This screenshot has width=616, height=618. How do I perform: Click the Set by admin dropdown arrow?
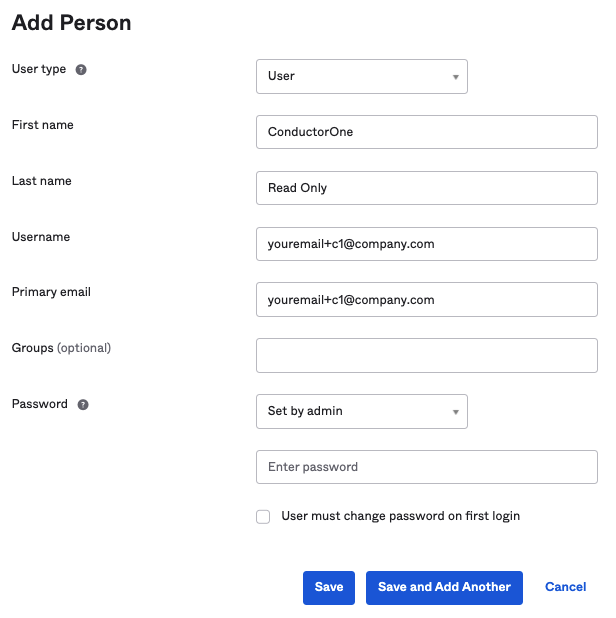pos(456,412)
